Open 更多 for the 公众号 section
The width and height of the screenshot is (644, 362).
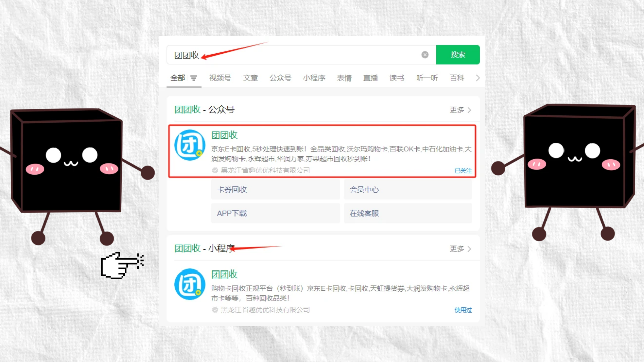click(460, 110)
